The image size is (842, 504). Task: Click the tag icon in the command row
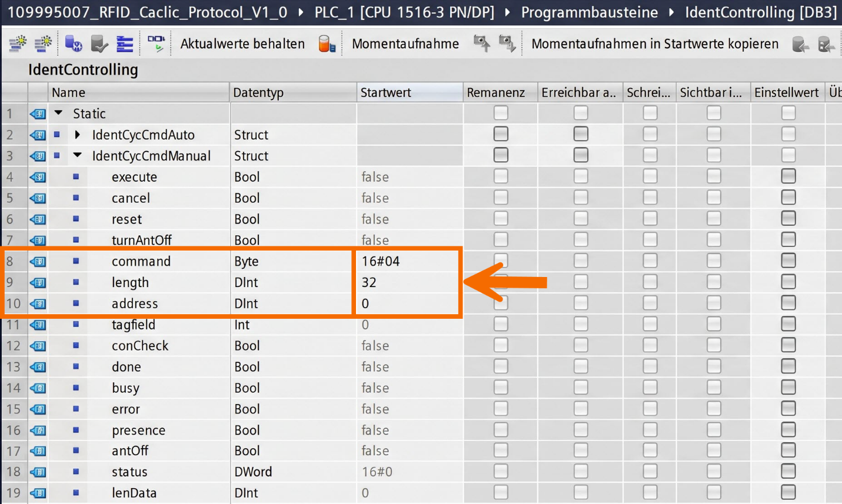(38, 261)
